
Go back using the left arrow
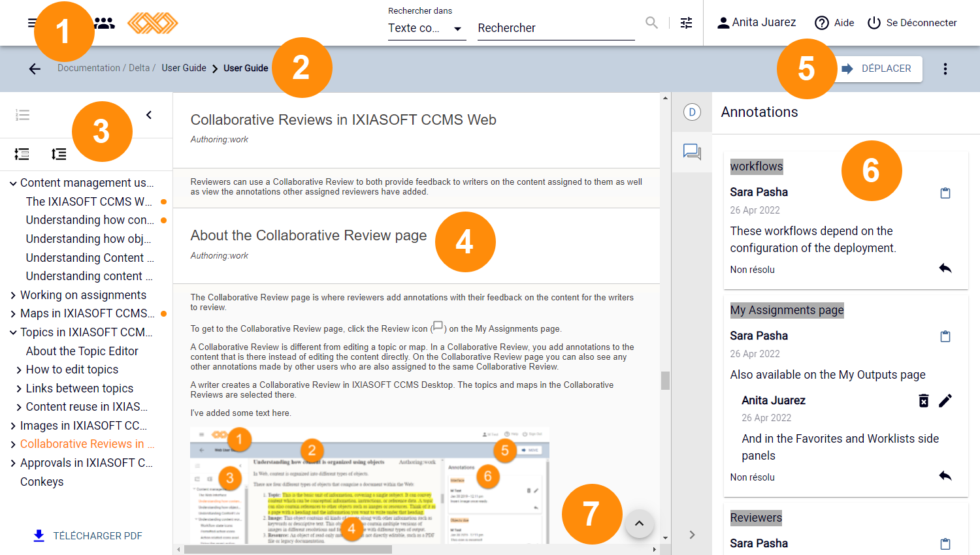click(35, 69)
